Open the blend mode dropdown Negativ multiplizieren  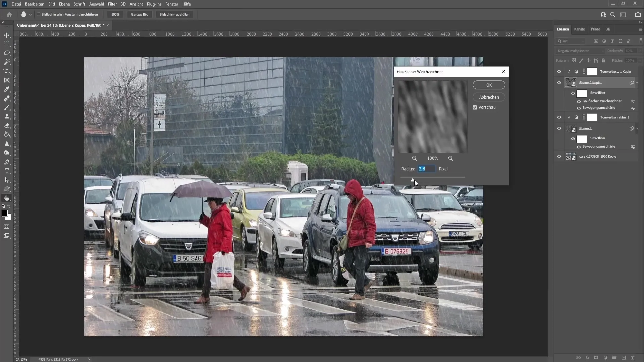coord(580,51)
